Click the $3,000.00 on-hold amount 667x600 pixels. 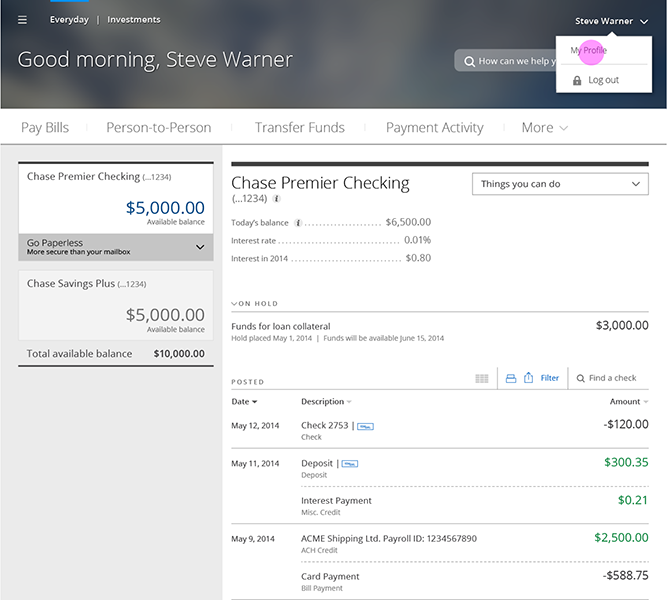622,326
